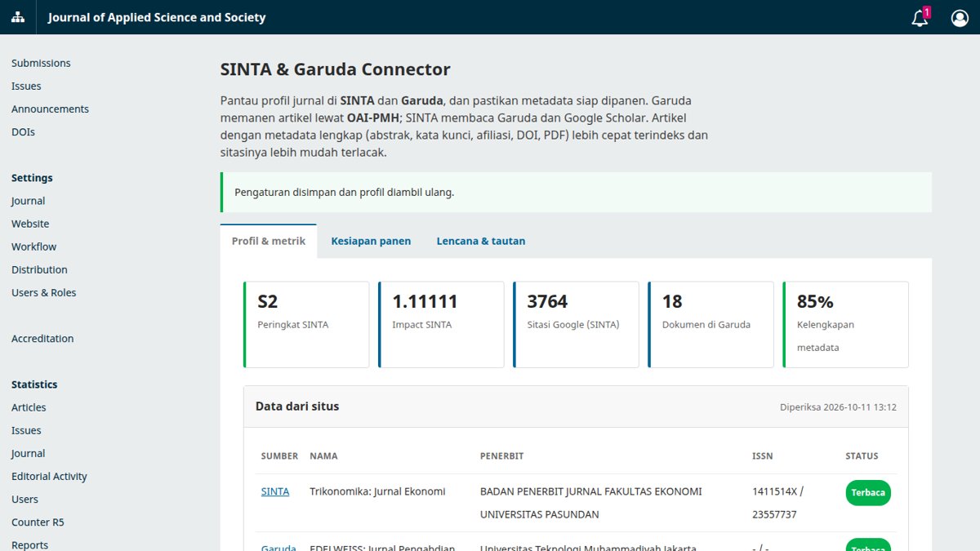
Task: Click the STATUS column header
Action: (862, 456)
